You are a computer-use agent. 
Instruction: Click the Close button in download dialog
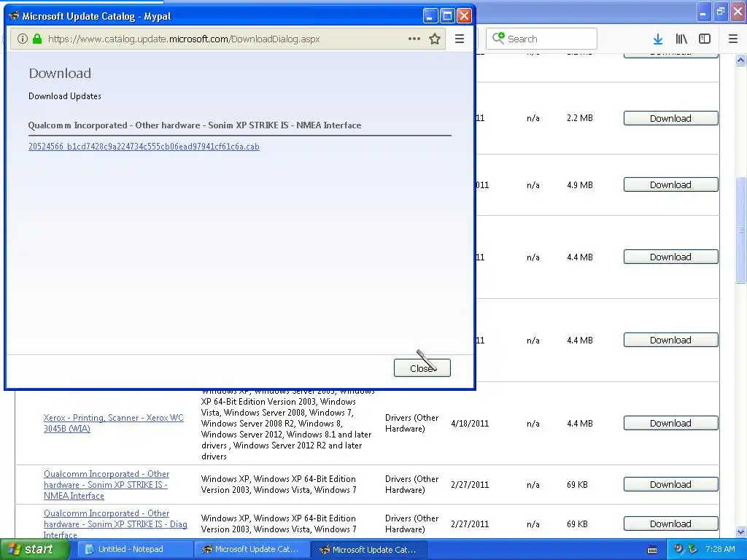(422, 368)
